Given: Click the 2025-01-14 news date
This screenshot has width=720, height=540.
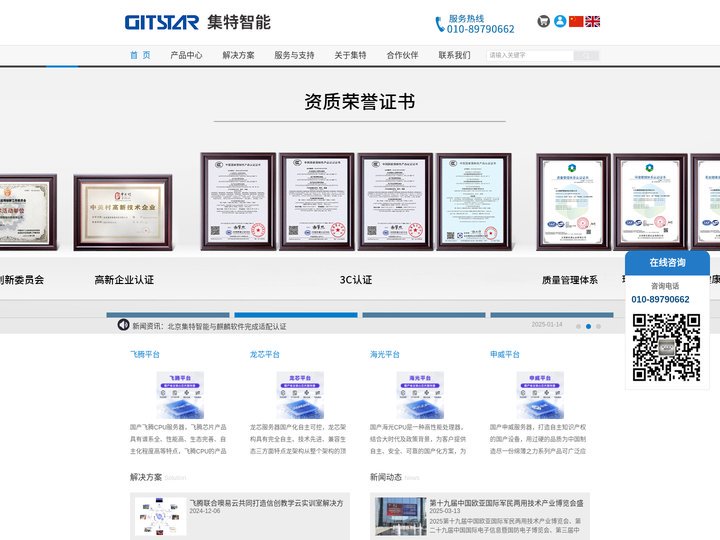Looking at the screenshot, I should (x=547, y=324).
